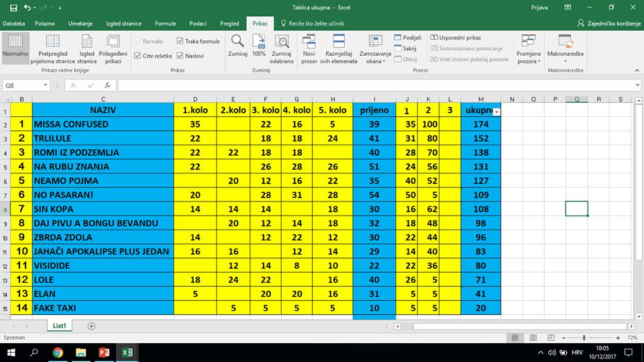Screen dimensions: 644x362
Task: Open the Makronaredbe dropdown
Action: click(566, 47)
